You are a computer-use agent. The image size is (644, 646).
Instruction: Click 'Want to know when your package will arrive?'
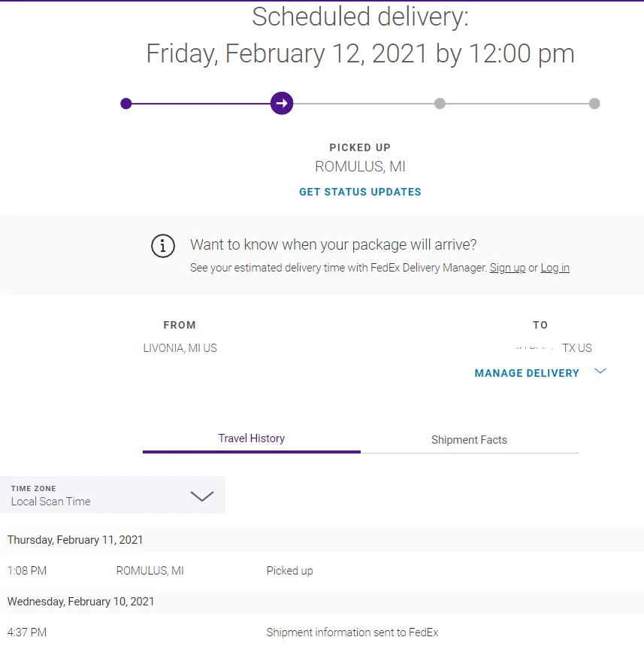[x=333, y=244]
